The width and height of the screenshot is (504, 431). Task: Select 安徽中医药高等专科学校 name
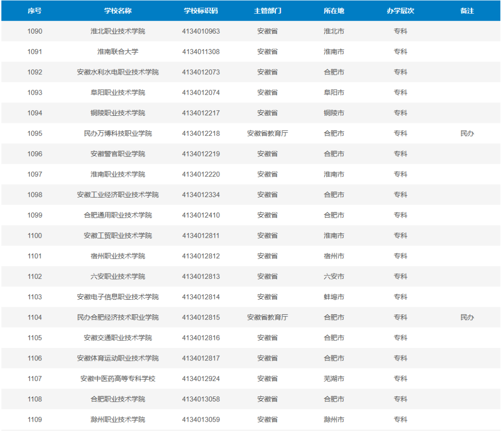coord(118,379)
